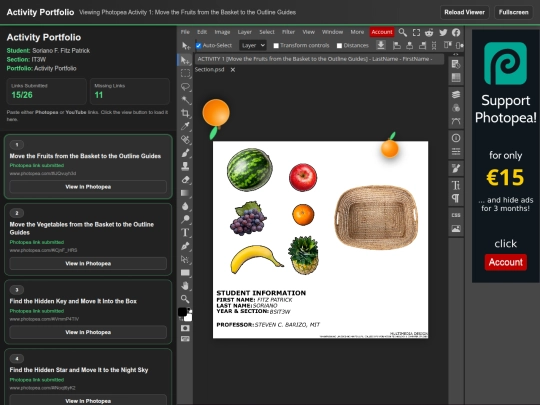This screenshot has width=540, height=405.
Task: Select the Blur tool
Action: click(x=185, y=206)
